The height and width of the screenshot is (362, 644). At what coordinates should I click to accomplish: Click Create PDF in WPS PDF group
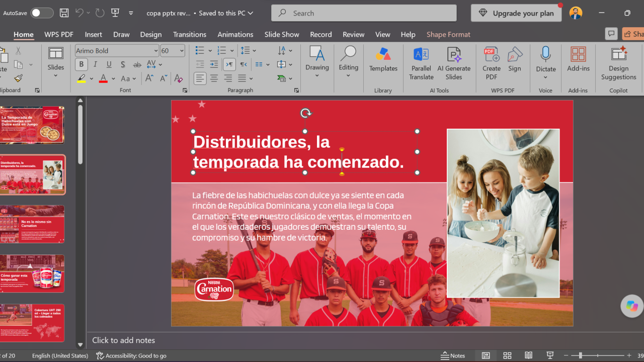click(492, 63)
